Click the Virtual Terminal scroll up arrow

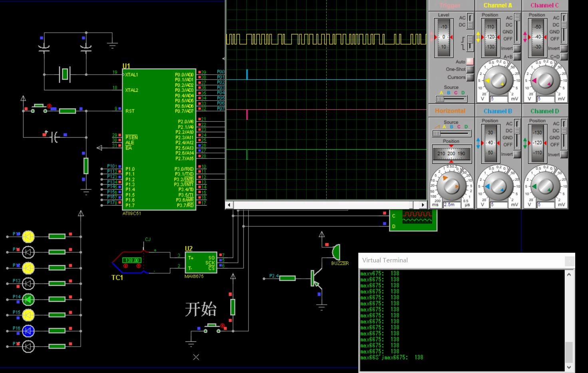569,274
